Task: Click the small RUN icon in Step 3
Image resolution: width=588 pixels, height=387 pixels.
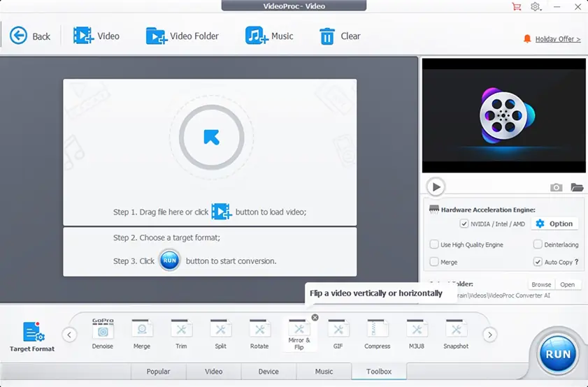Action: click(169, 261)
